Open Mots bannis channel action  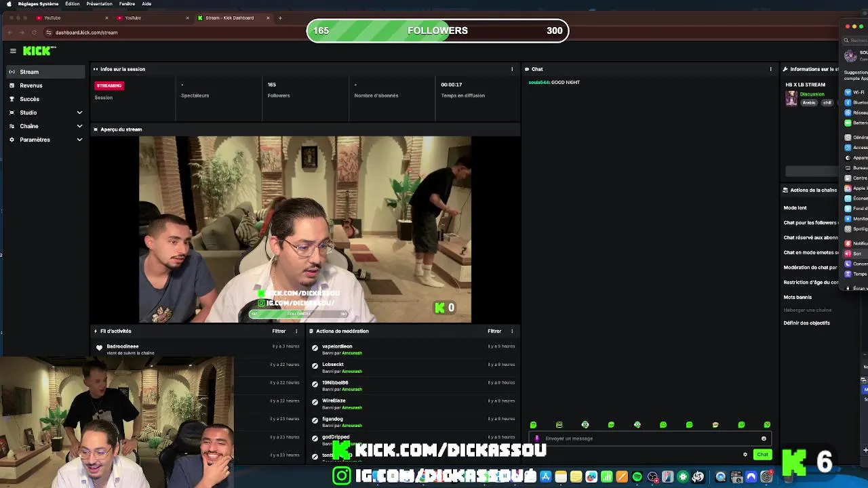coord(797,298)
